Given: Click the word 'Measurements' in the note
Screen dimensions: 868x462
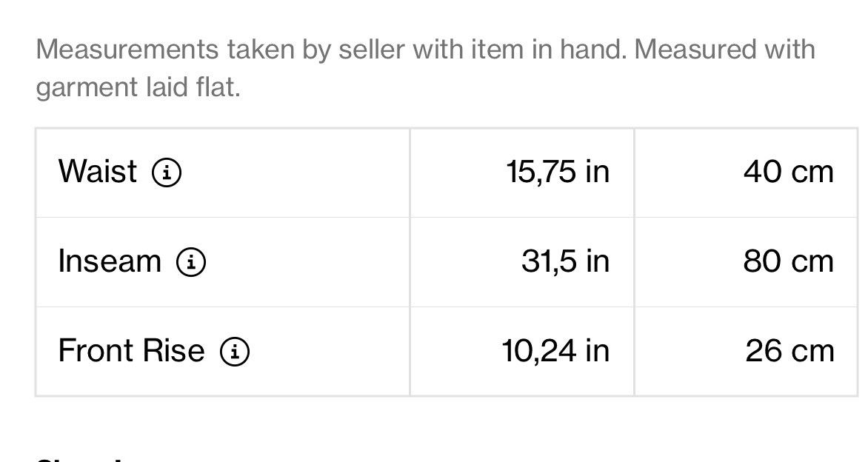Looking at the screenshot, I should (x=127, y=50).
